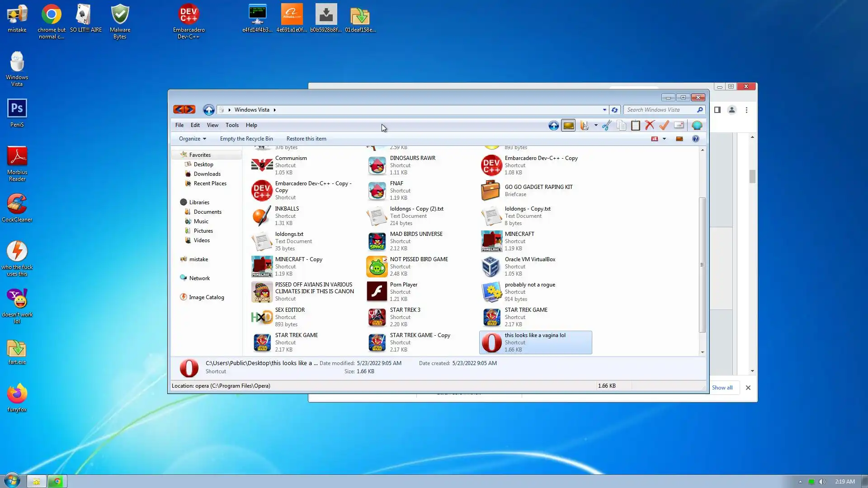Click the blue up-arrow button near address bar

point(208,110)
